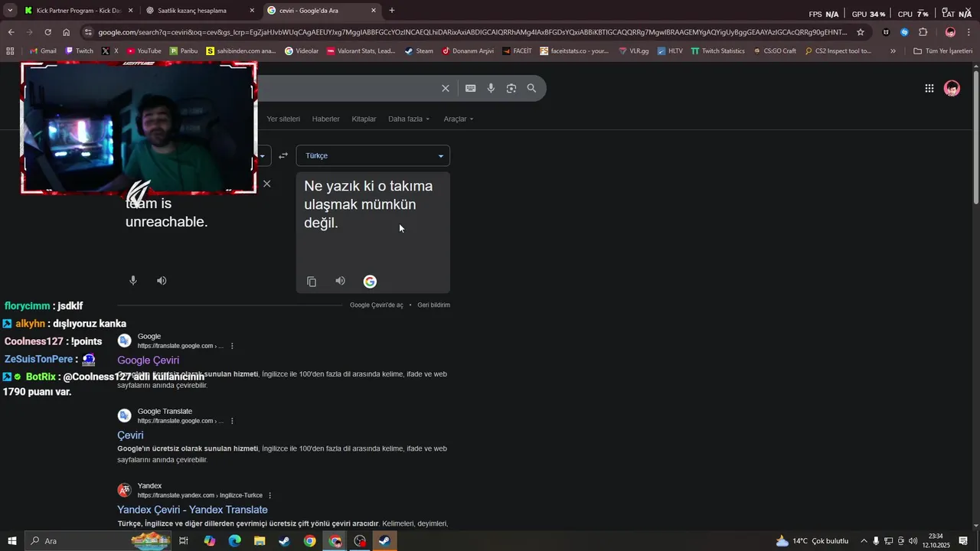Open Task View on the taskbar
980x551 pixels.
point(184,541)
